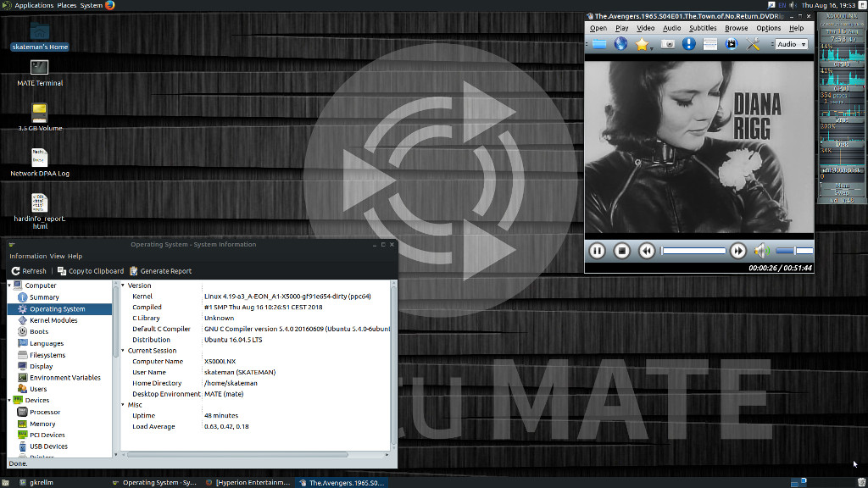Select Users in the sidebar
The image size is (868, 488).
[37, 389]
